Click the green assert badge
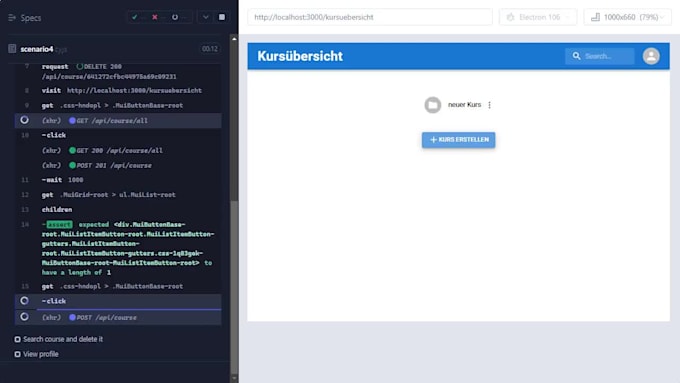Viewport: 680px width, 383px height. coord(59,224)
